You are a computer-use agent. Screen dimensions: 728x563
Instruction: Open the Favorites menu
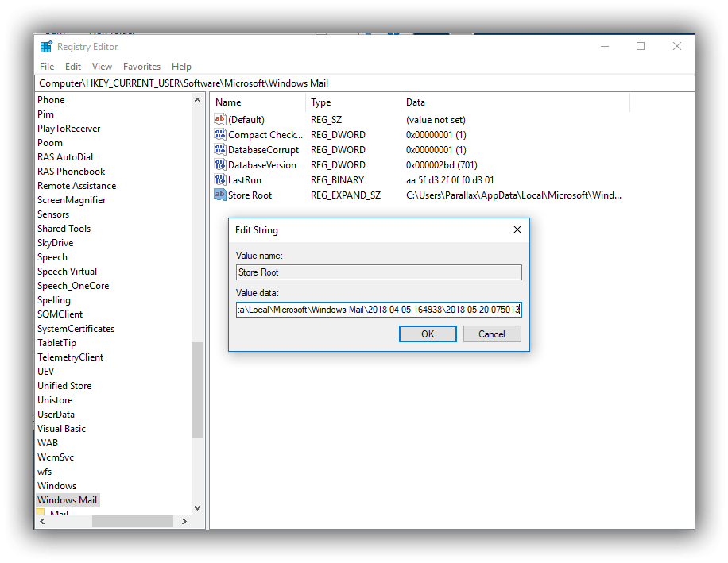point(141,67)
